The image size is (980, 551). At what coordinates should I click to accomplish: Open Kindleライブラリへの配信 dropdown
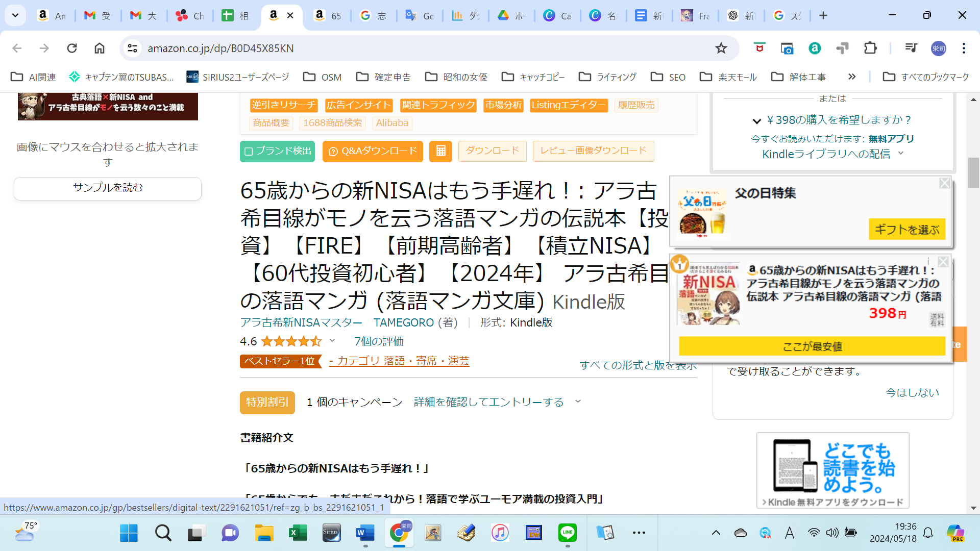tap(833, 154)
